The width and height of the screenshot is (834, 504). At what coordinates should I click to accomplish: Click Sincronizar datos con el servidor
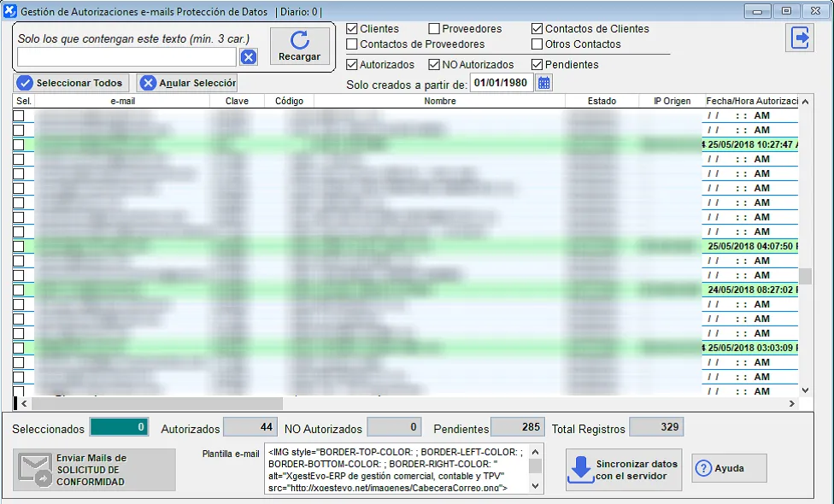click(x=624, y=469)
